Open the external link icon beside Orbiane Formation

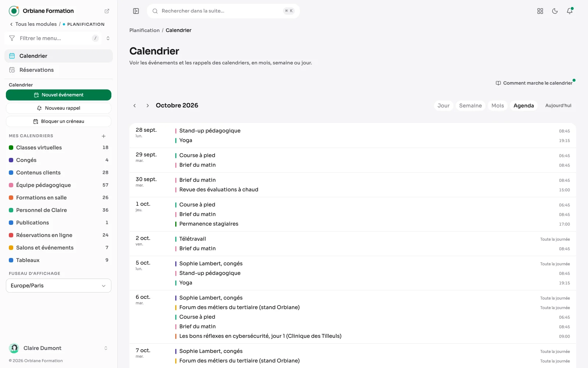107,11
